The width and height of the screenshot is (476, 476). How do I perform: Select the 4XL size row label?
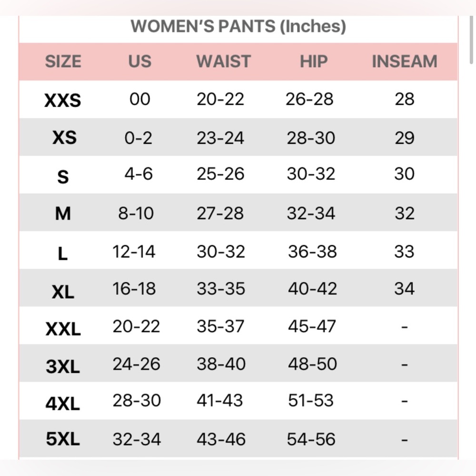63,404
